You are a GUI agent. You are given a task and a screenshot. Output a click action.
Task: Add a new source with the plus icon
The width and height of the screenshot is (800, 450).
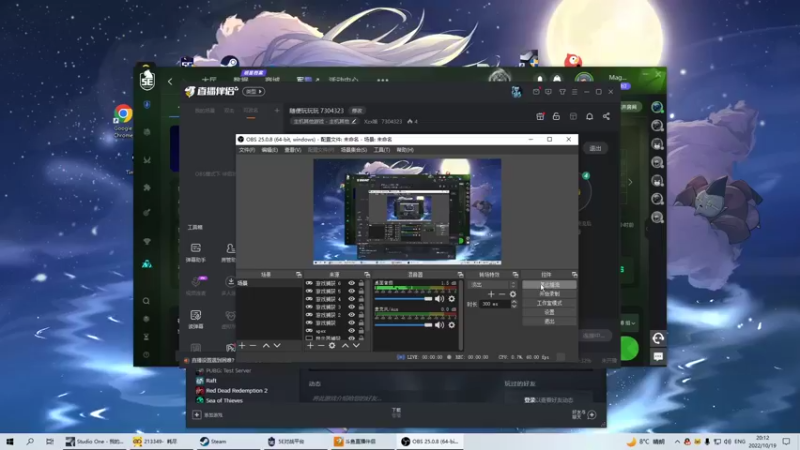coord(310,345)
